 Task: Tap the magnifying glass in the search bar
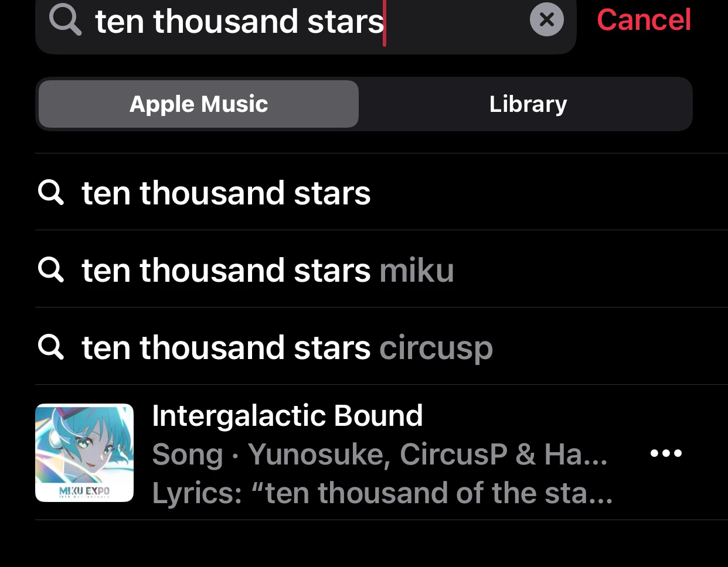65,20
